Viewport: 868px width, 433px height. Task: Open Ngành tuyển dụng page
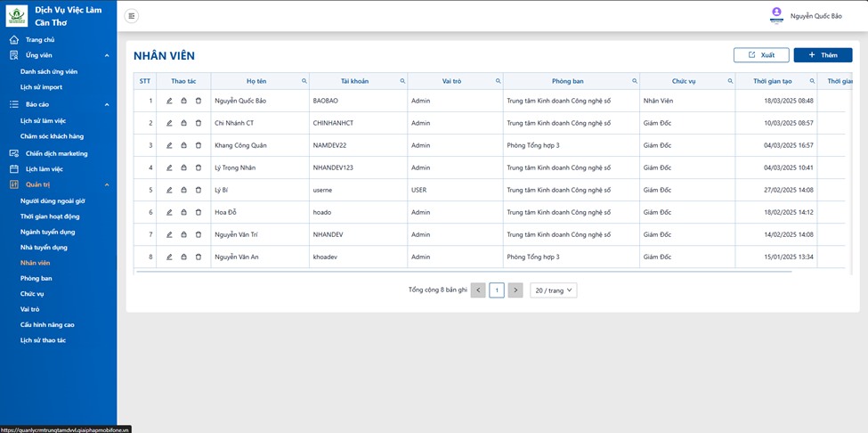[47, 232]
